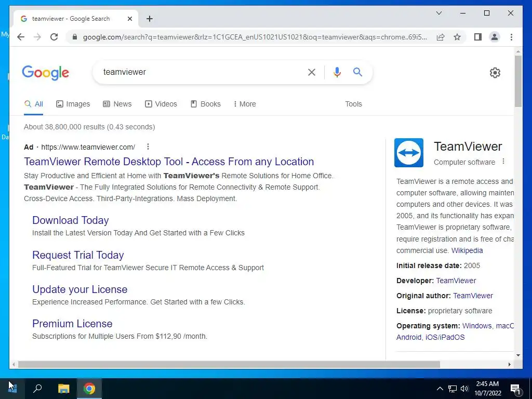
Task: Click the Developer TeamViewer link
Action: click(456, 281)
